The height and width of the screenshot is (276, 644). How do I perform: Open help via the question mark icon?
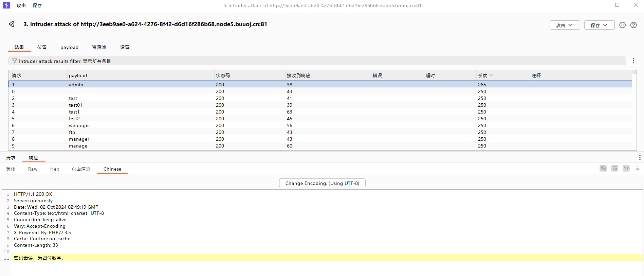click(x=633, y=25)
